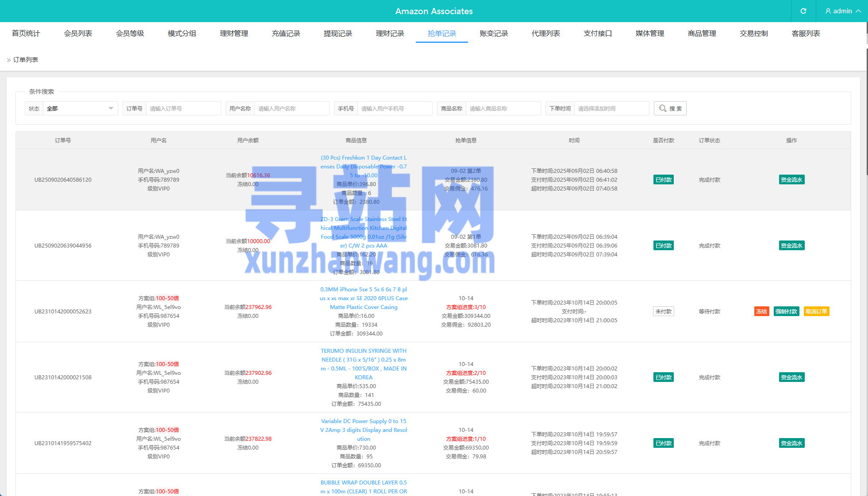Open TERUMO INSULIN SYRINGE product link
This screenshot has width=868, height=496.
(x=364, y=364)
